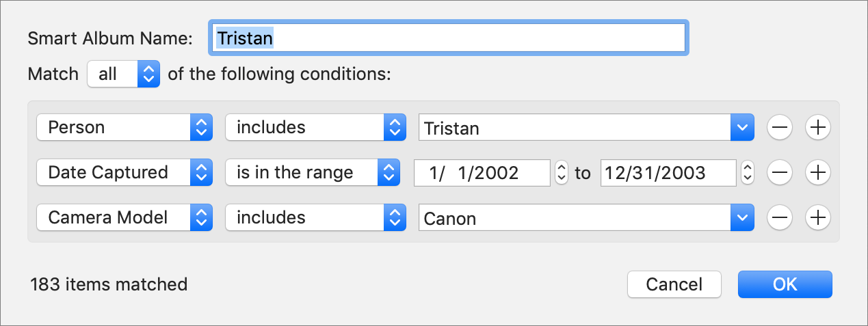
Task: Add a condition after Camera Model row
Action: click(x=817, y=218)
